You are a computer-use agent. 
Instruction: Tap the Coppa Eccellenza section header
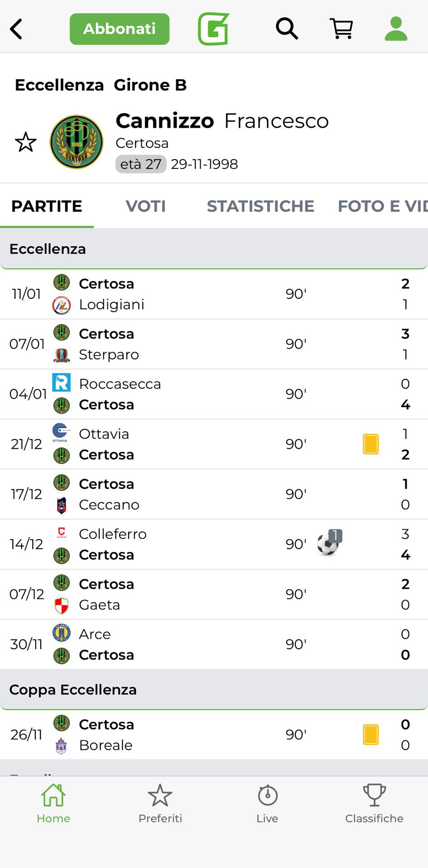(x=214, y=690)
